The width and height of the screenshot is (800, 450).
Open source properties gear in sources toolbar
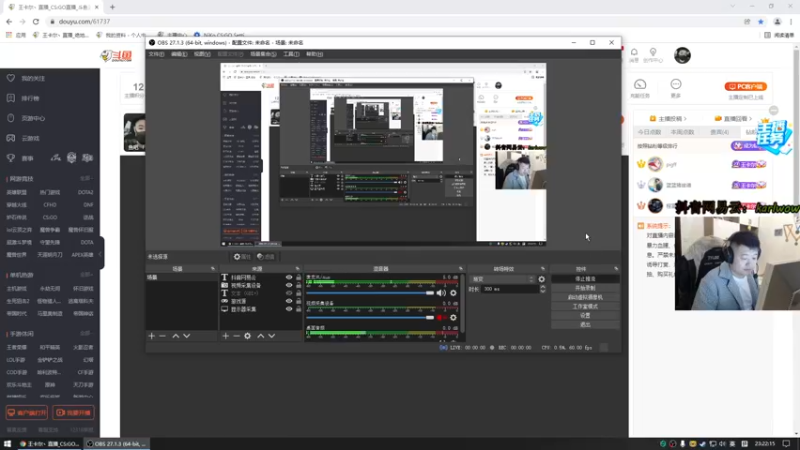point(247,336)
